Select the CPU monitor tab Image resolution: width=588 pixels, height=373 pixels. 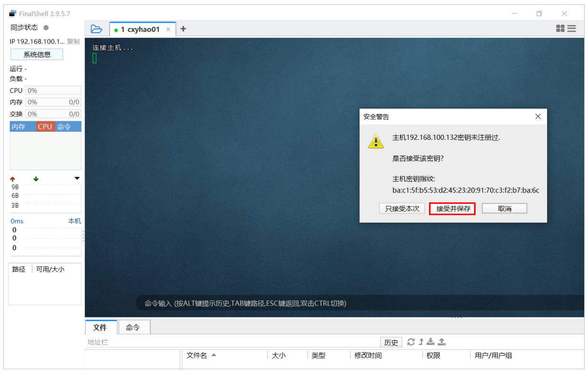pos(45,126)
